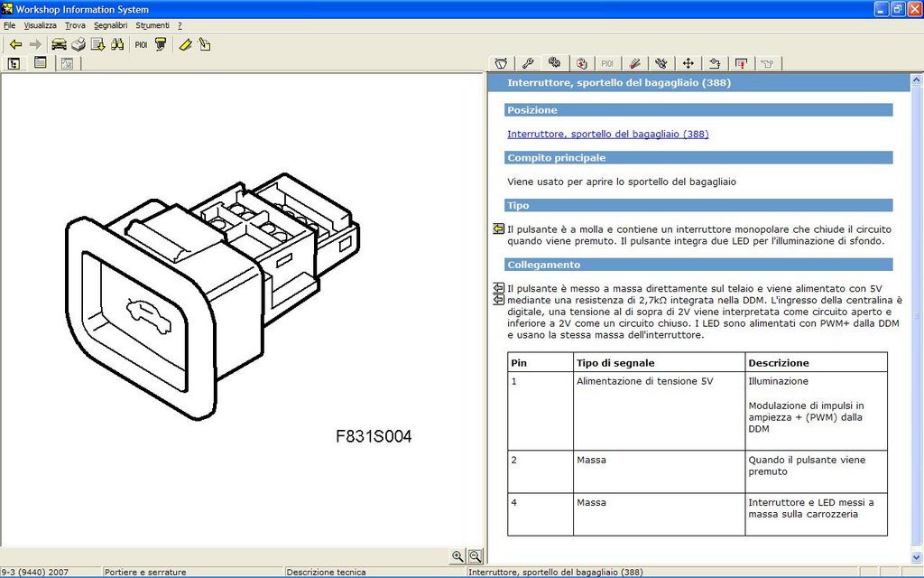Open search using the binoculars icon
924x578 pixels.
pos(117,44)
